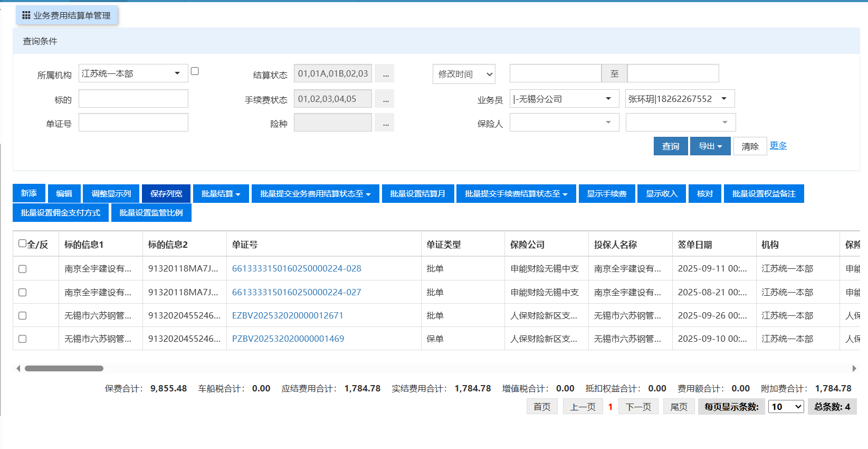Click the 单证号 input field
Image resolution: width=868 pixels, height=449 pixels.
tap(133, 123)
